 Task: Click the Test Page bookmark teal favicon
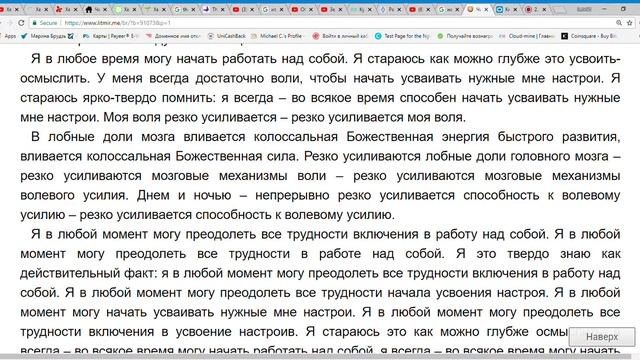378,36
